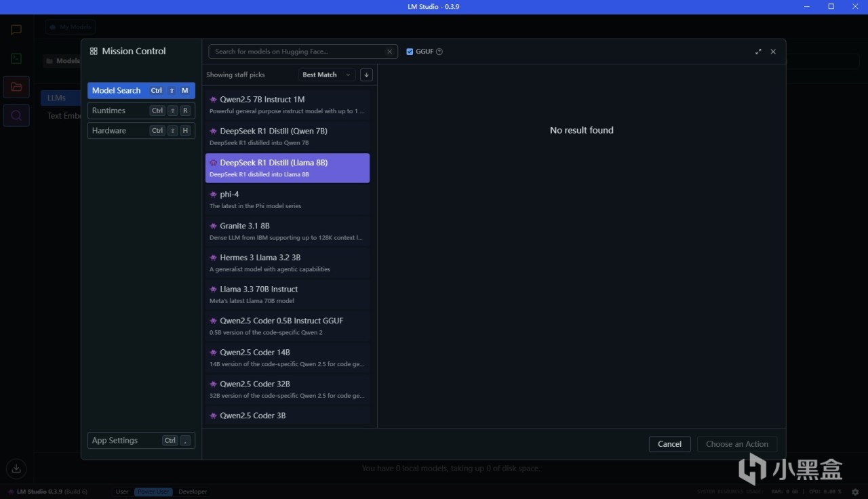The width and height of the screenshot is (868, 499).
Task: Open App Settings
Action: (x=141, y=441)
